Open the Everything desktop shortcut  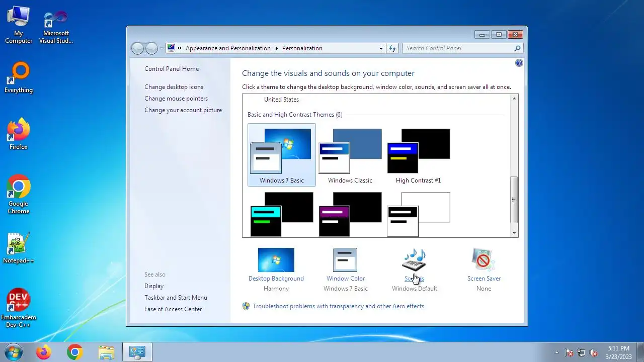tap(19, 78)
